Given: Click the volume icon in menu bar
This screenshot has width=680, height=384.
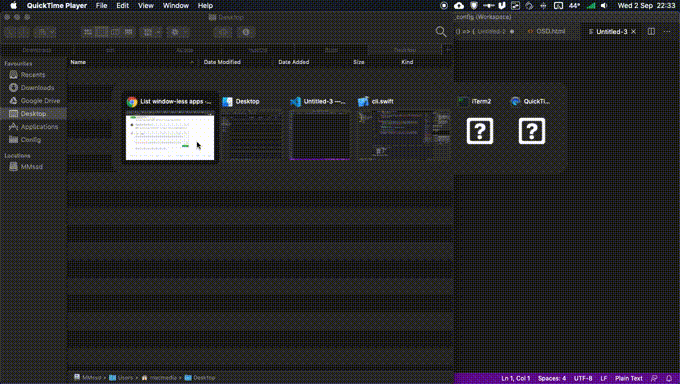Looking at the screenshot, I should [604, 6].
